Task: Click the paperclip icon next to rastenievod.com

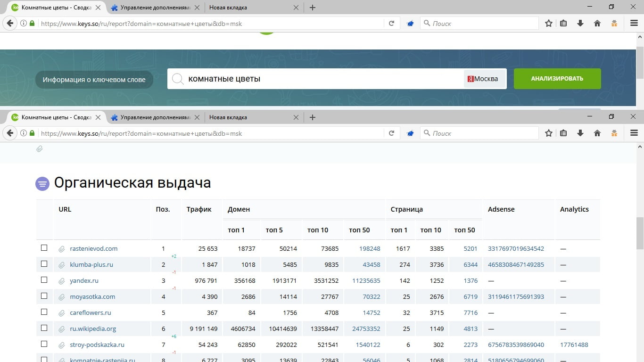Action: [x=61, y=249]
